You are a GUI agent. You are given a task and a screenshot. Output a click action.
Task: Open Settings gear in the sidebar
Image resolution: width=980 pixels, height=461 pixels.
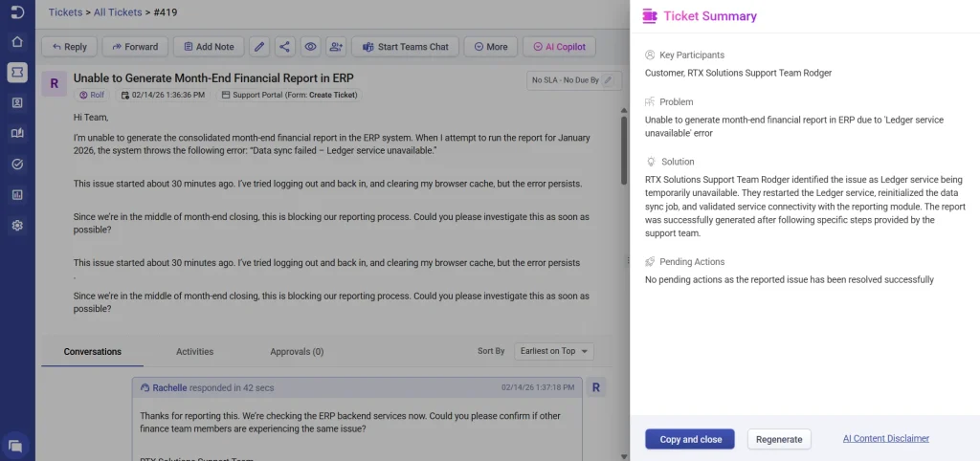tap(17, 226)
